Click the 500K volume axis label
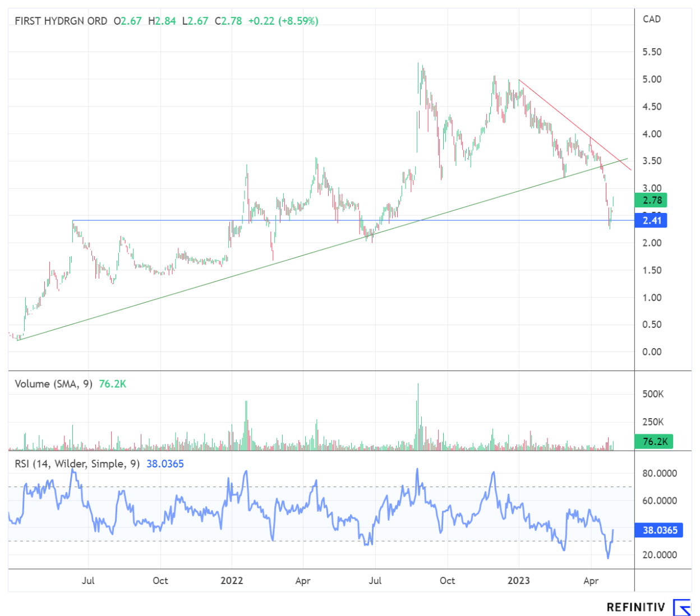 (653, 394)
